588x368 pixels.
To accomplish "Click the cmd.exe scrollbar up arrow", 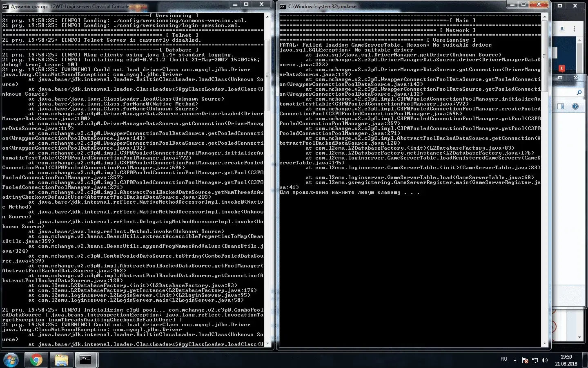I will 544,16.
